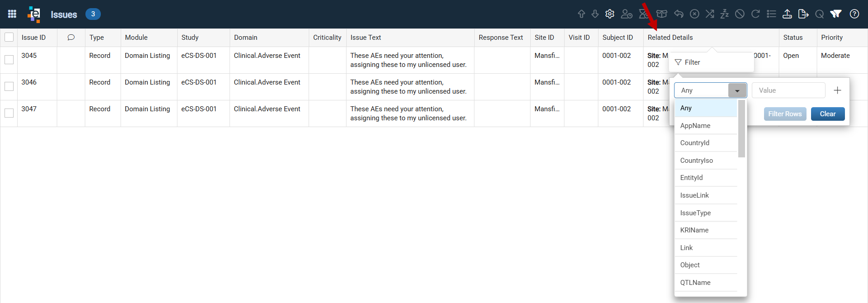Click the prohibited circle-slash icon
The width and height of the screenshot is (868, 303).
740,14
